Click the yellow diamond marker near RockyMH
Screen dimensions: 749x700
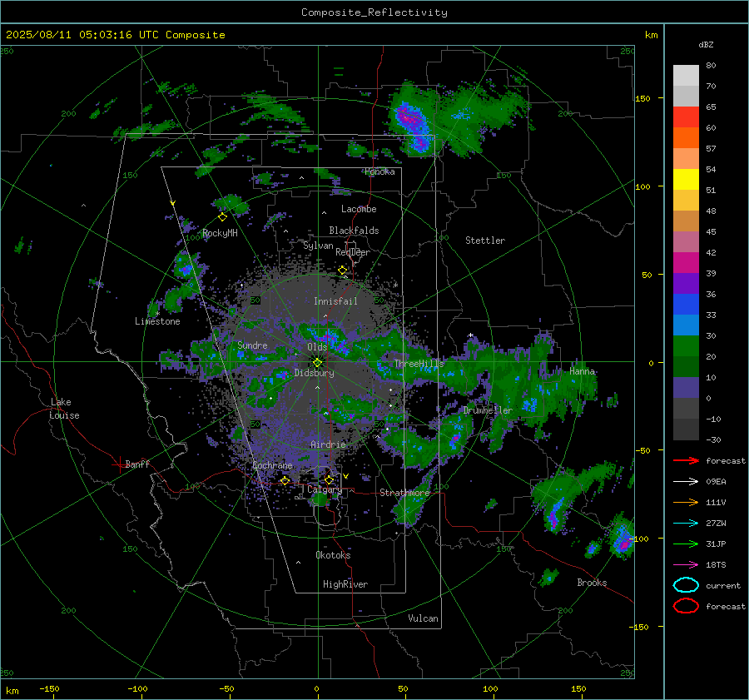tap(222, 217)
